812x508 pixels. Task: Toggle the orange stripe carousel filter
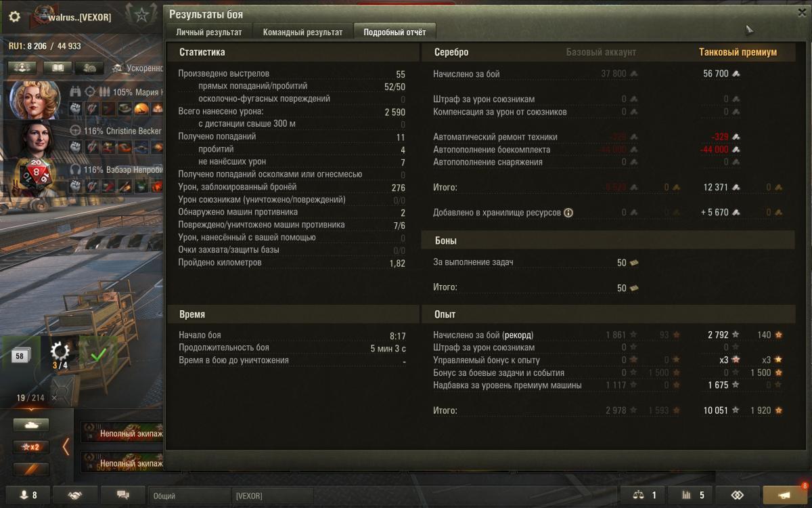pos(31,469)
